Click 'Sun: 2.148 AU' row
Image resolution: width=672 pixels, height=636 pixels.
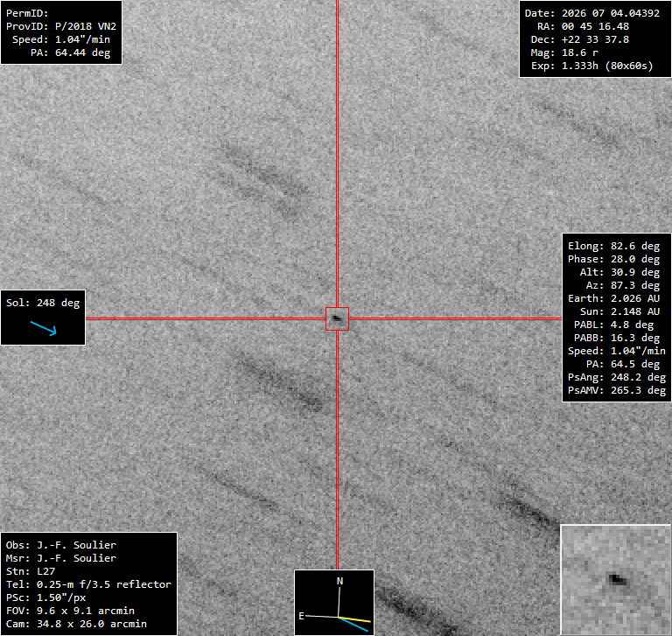point(619,311)
